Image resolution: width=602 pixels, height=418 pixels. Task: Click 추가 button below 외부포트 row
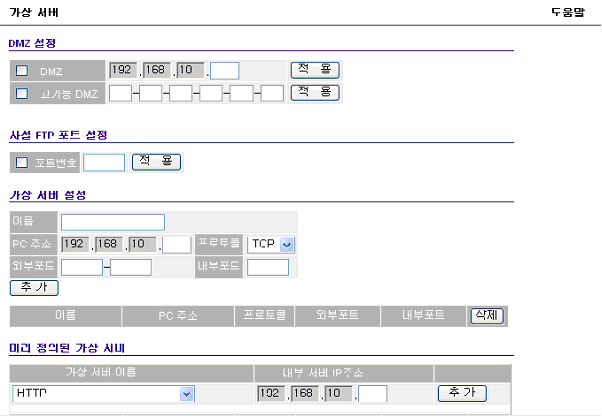(x=34, y=287)
